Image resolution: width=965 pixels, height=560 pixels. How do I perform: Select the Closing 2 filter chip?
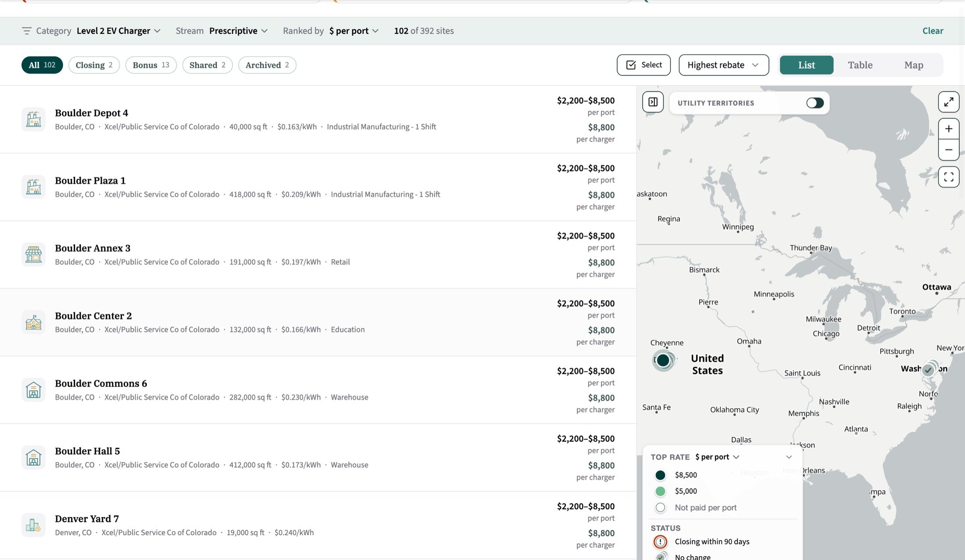94,65
